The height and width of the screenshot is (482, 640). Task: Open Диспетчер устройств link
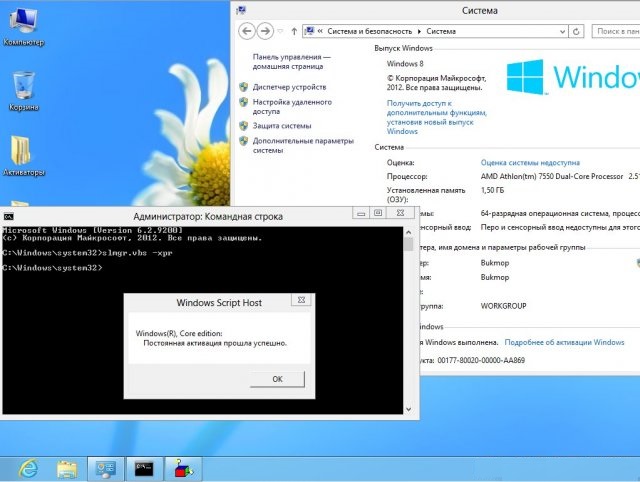(x=289, y=87)
